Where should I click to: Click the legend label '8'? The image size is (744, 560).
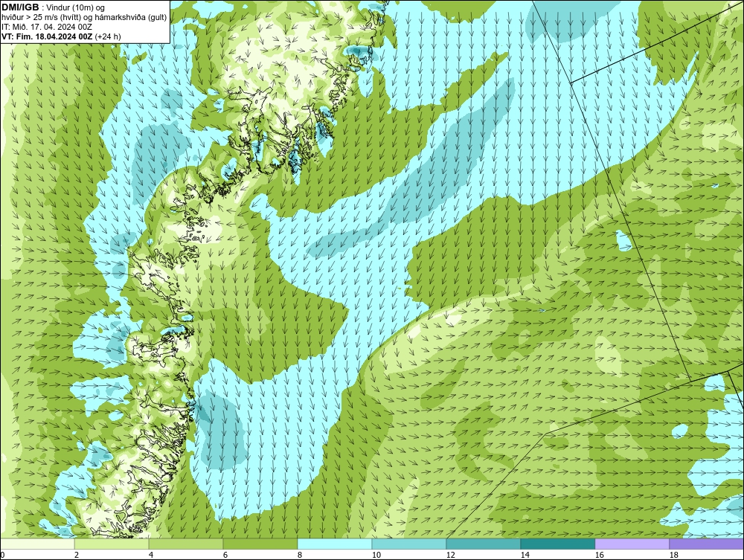point(300,555)
